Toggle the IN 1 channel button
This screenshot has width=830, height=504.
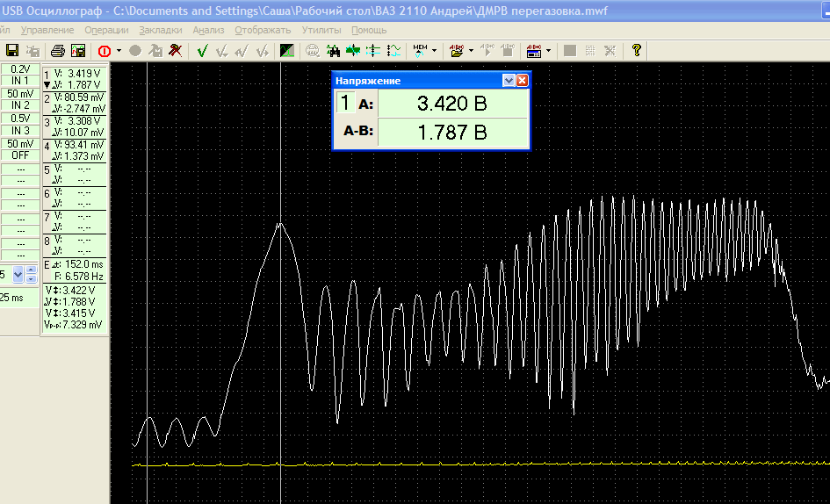click(20, 81)
